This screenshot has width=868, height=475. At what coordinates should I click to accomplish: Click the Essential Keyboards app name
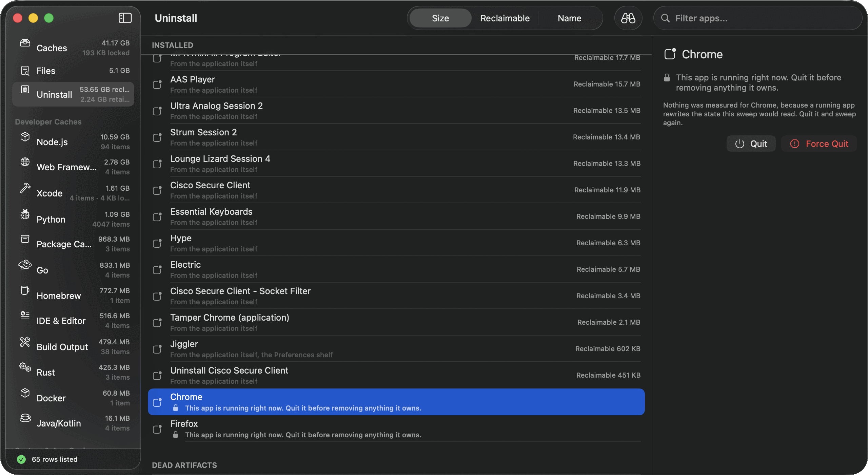[211, 212]
